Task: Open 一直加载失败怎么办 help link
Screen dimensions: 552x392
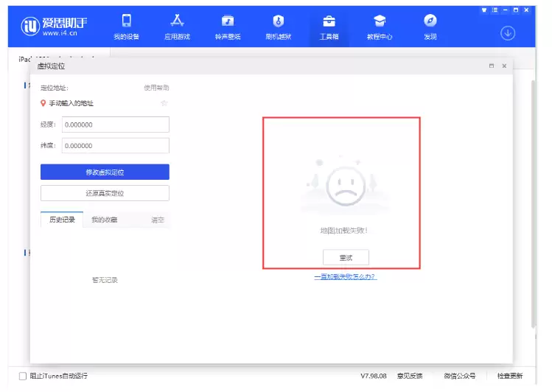Action: 346,276
